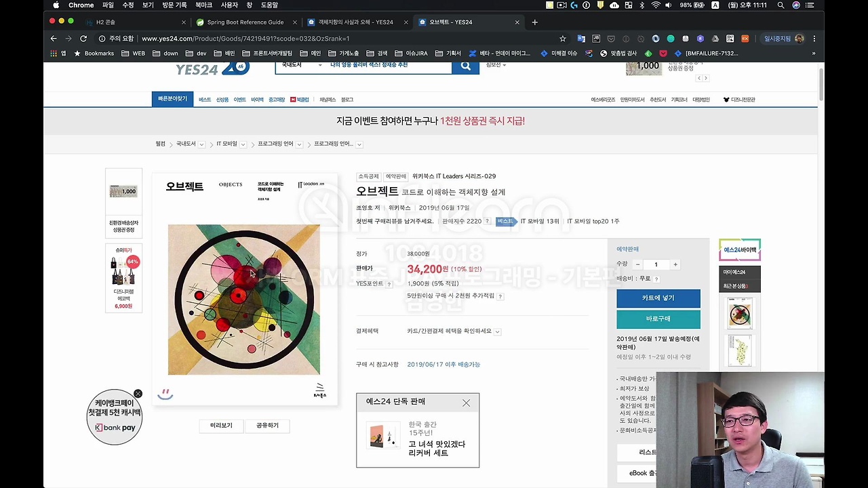Click the 판매지수 help question mark
Screen dimensions: 868x488
pyautogui.click(x=487, y=222)
